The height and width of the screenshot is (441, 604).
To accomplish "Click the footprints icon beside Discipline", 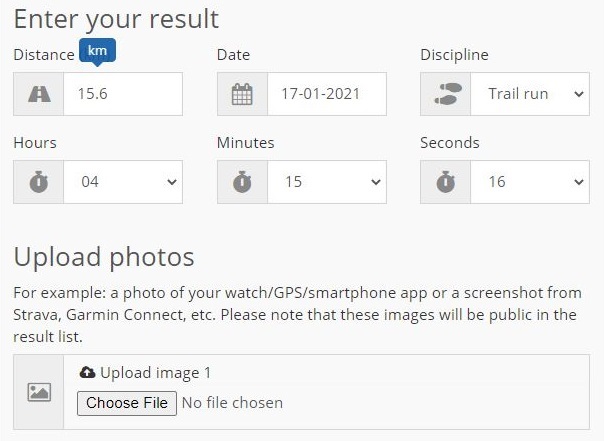I will [447, 94].
